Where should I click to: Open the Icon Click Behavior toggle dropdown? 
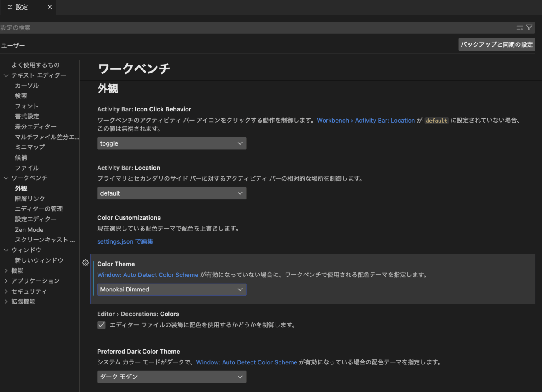[172, 143]
